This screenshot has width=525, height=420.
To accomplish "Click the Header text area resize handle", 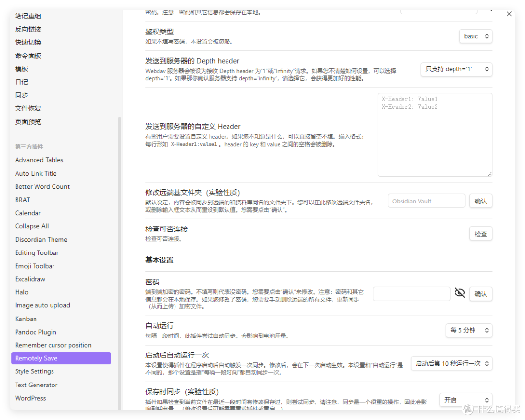I will click(x=490, y=174).
